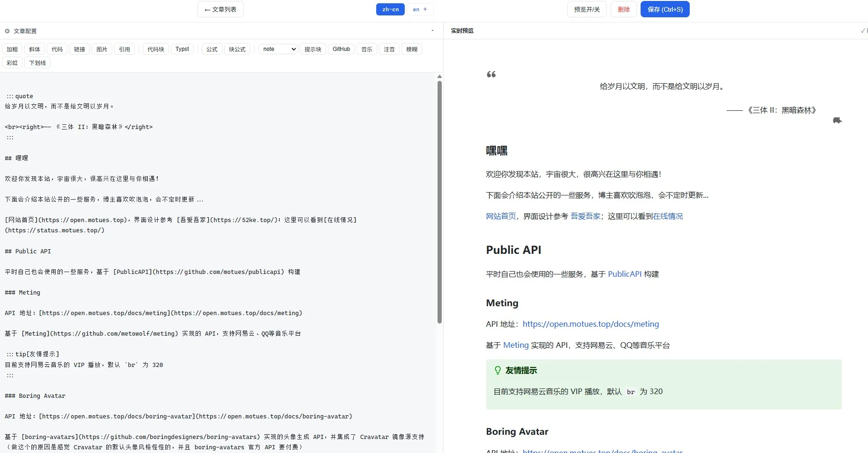Insert a 图片 image
868x453 pixels.
coord(102,49)
